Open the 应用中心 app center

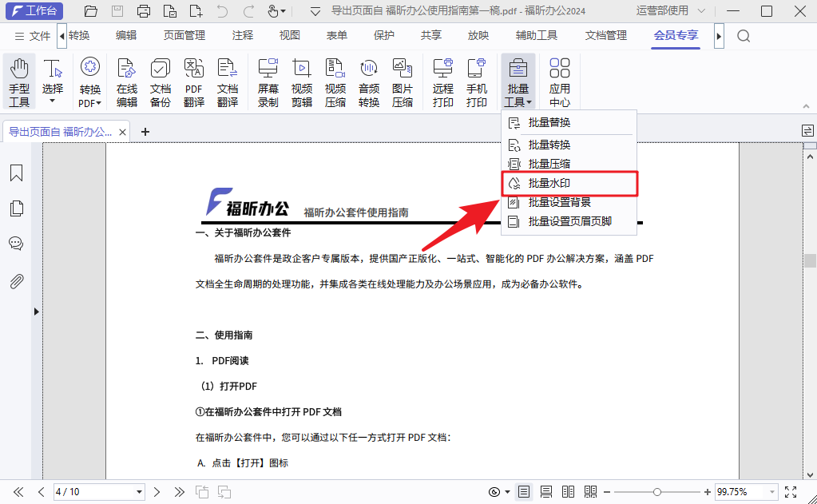(x=559, y=80)
